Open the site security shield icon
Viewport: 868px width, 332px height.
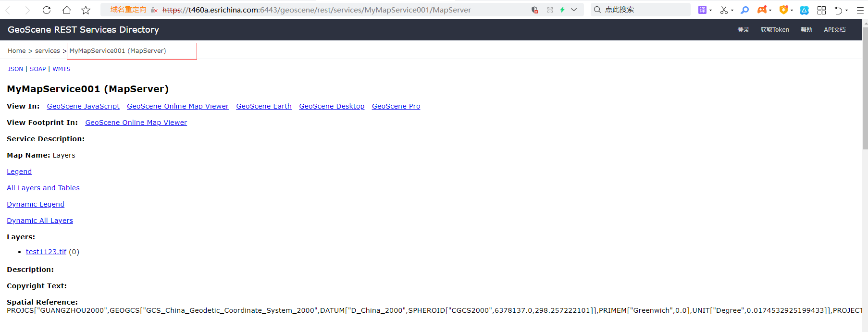(x=534, y=10)
